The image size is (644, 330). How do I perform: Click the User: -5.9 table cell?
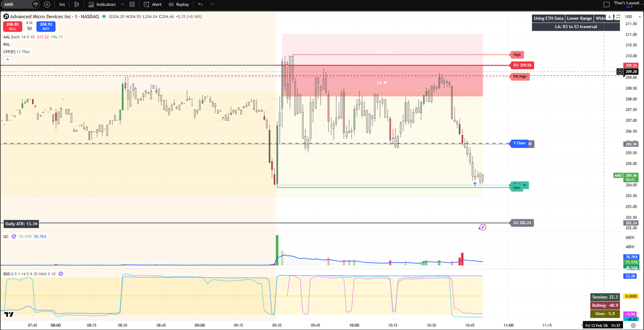click(x=604, y=313)
